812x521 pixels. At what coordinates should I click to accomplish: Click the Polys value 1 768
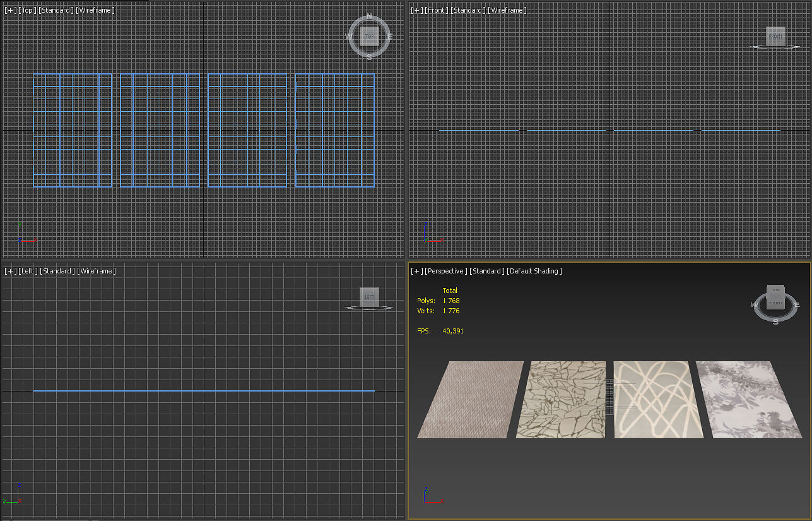(x=451, y=301)
